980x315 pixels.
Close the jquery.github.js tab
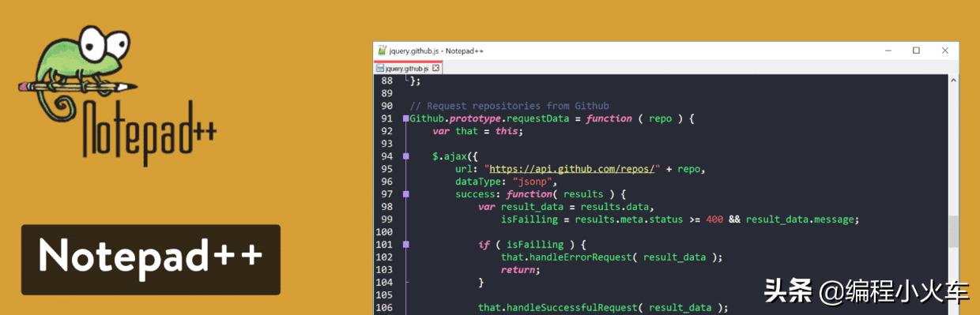point(435,69)
